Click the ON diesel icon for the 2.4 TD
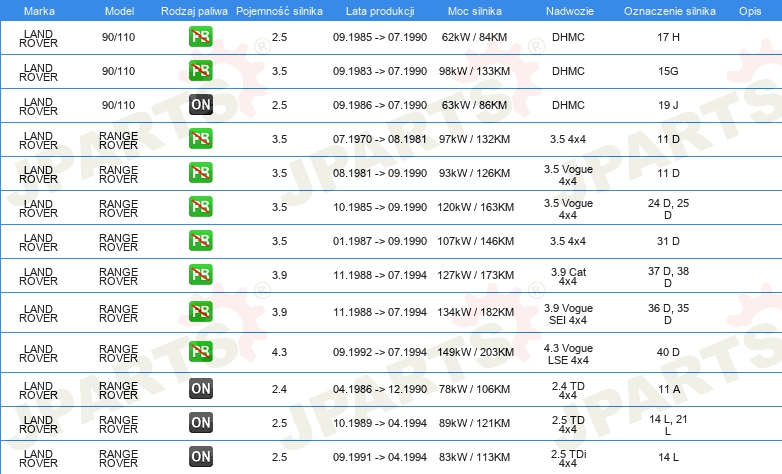This screenshot has width=782, height=474. click(200, 389)
